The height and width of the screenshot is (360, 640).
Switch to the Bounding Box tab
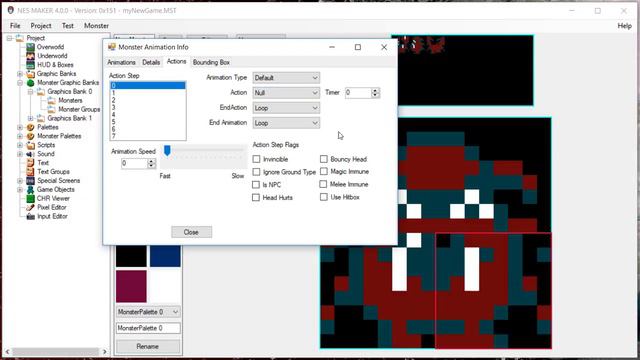click(211, 62)
